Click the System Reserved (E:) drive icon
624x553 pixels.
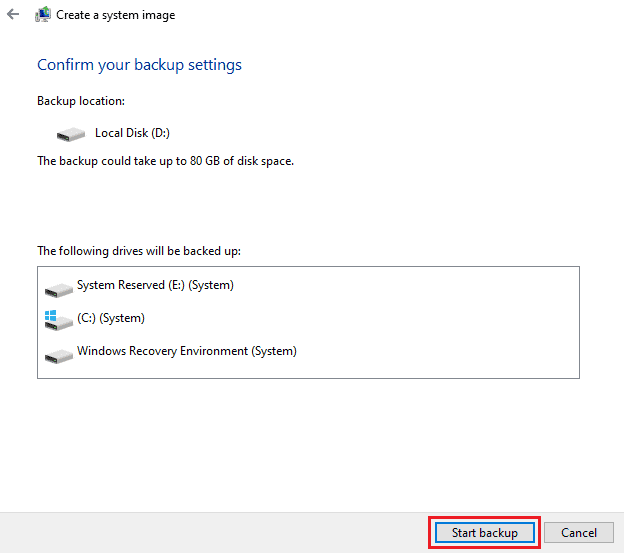[x=59, y=290]
